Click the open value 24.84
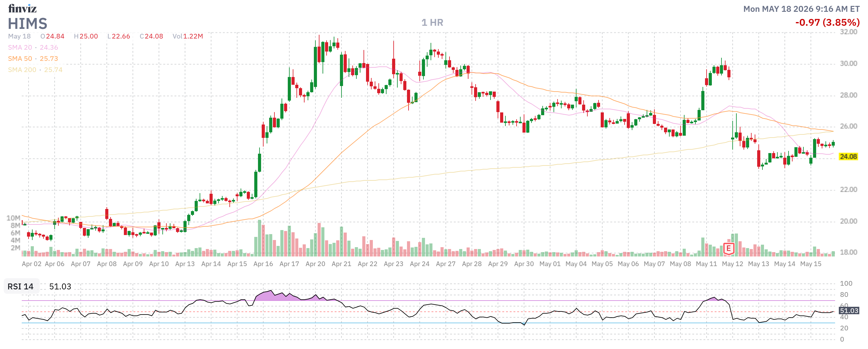Viewport: 868px width, 349px height. [x=55, y=36]
